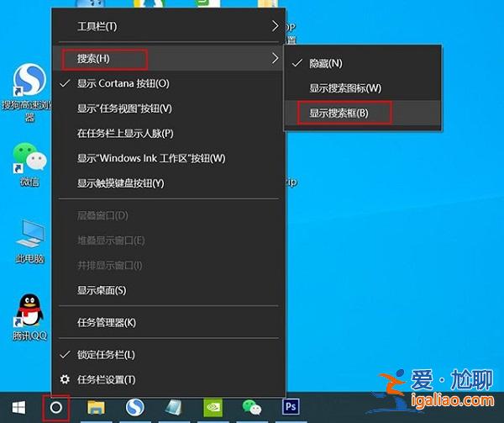Open File Explorer from the taskbar
This screenshot has width=504, height=423.
96,407
